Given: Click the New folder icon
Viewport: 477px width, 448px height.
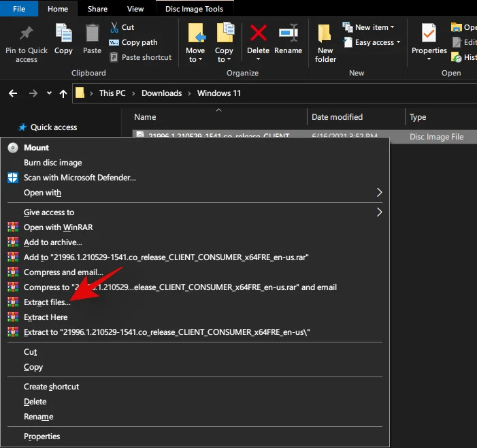Looking at the screenshot, I should 325,33.
